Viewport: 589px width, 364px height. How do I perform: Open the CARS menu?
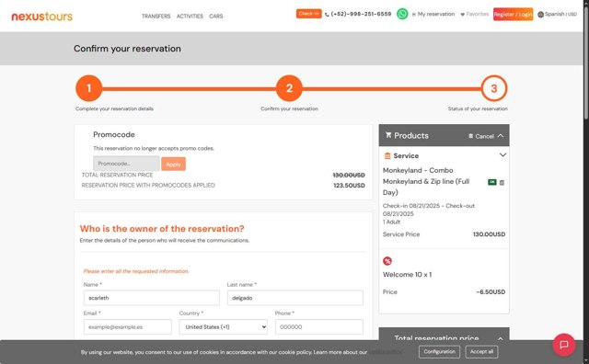[x=216, y=17]
